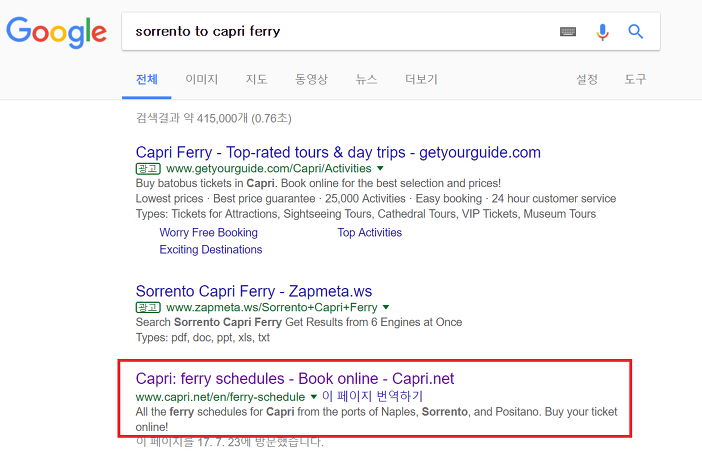702x461 pixels.
Task: Open the 동영상 tab
Action: tap(311, 79)
